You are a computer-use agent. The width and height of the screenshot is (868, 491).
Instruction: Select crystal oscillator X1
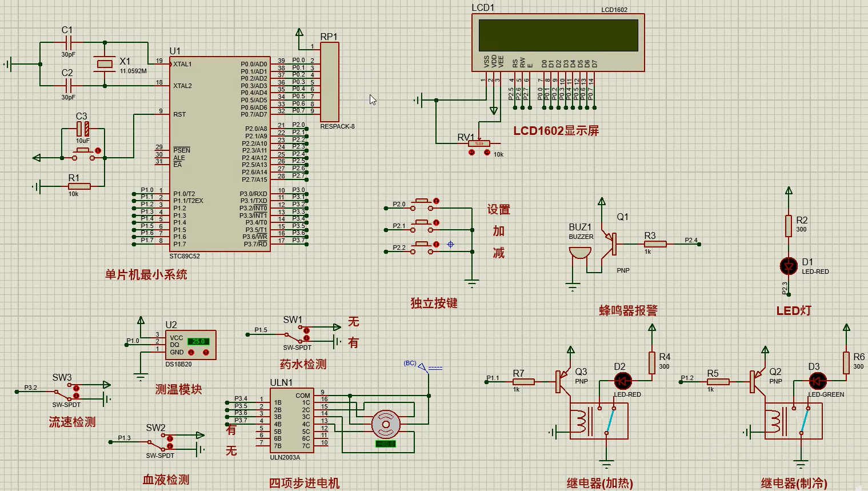(105, 64)
